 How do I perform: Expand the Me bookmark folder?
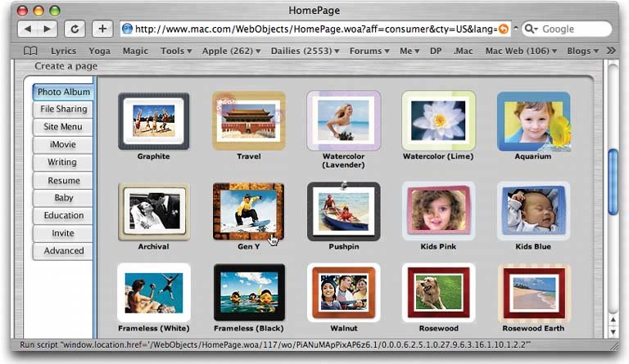(x=410, y=51)
